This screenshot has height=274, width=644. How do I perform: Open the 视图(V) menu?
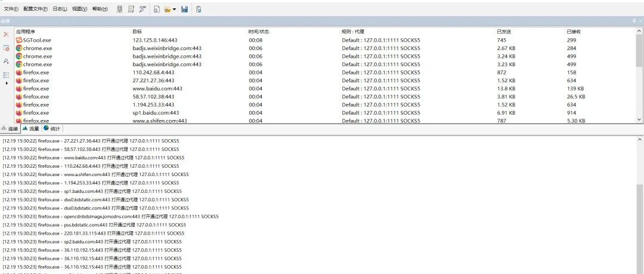79,9
